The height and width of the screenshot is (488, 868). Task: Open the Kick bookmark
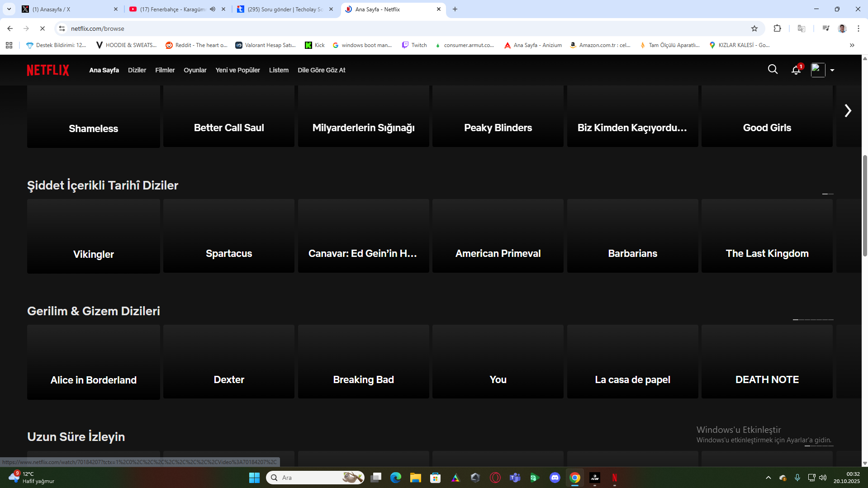point(315,45)
